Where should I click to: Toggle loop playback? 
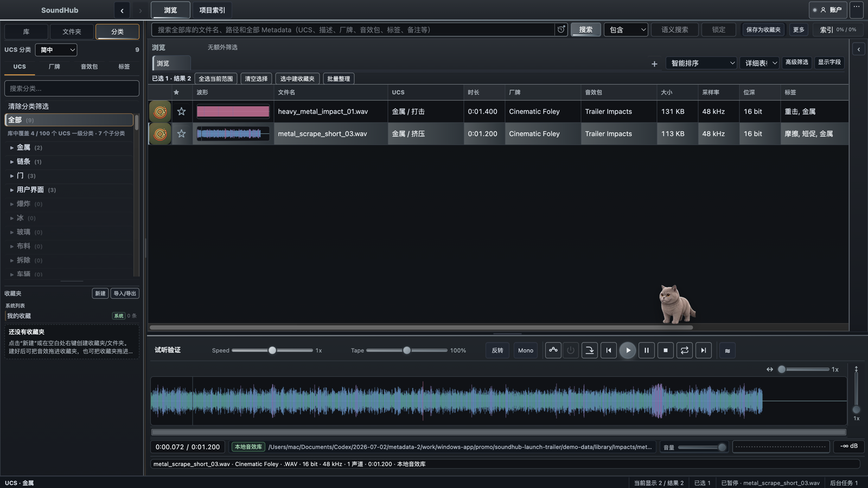tap(685, 350)
